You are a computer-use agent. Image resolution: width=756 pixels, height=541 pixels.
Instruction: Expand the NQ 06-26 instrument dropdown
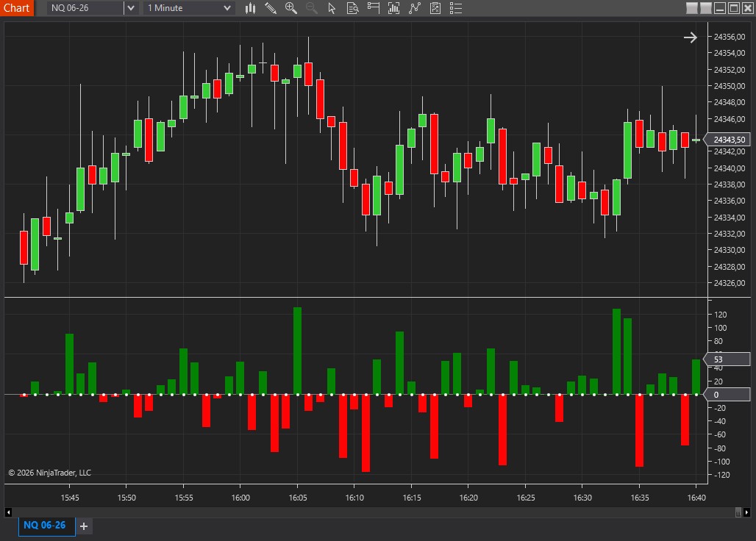coord(131,8)
